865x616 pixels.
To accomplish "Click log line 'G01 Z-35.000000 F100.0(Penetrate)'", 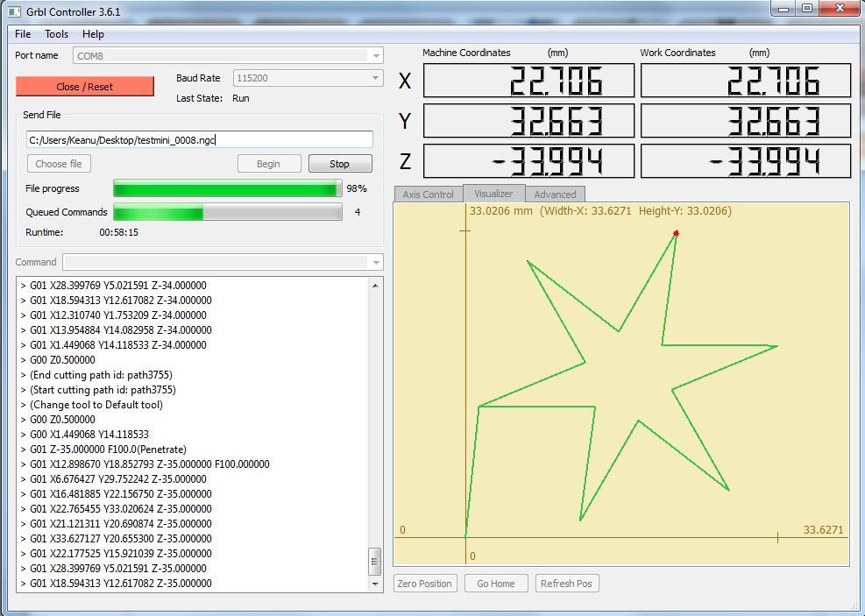I will tap(108, 450).
